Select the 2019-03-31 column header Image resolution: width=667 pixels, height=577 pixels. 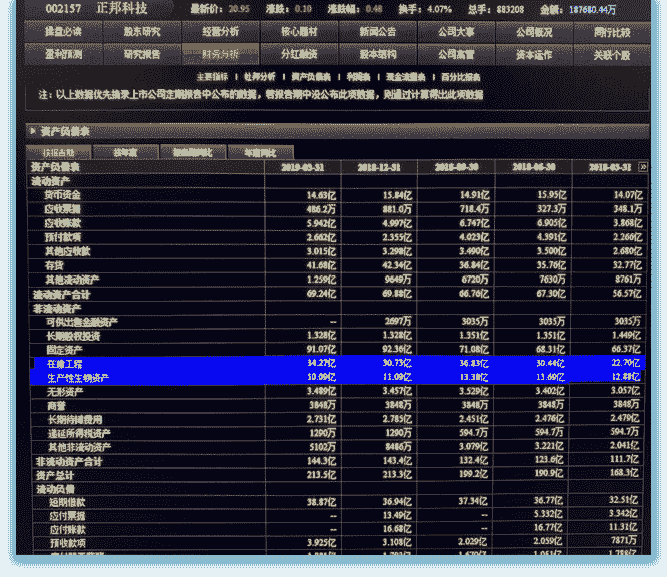coord(300,167)
